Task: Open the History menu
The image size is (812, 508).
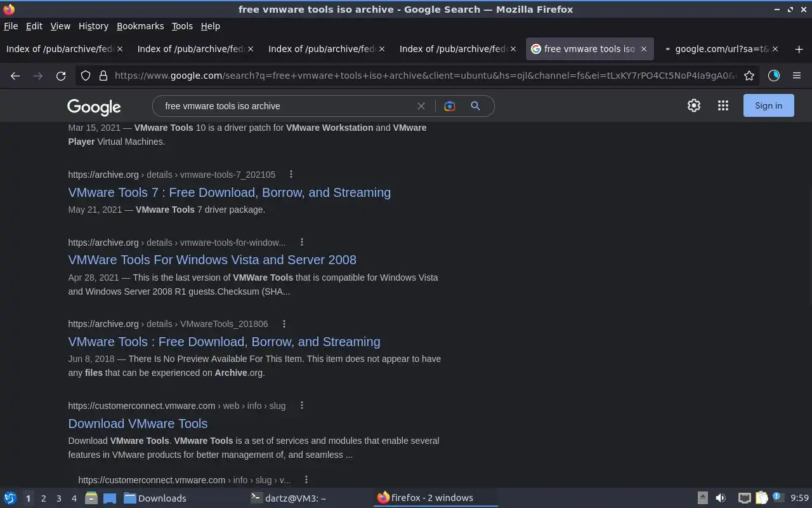Action: point(93,26)
